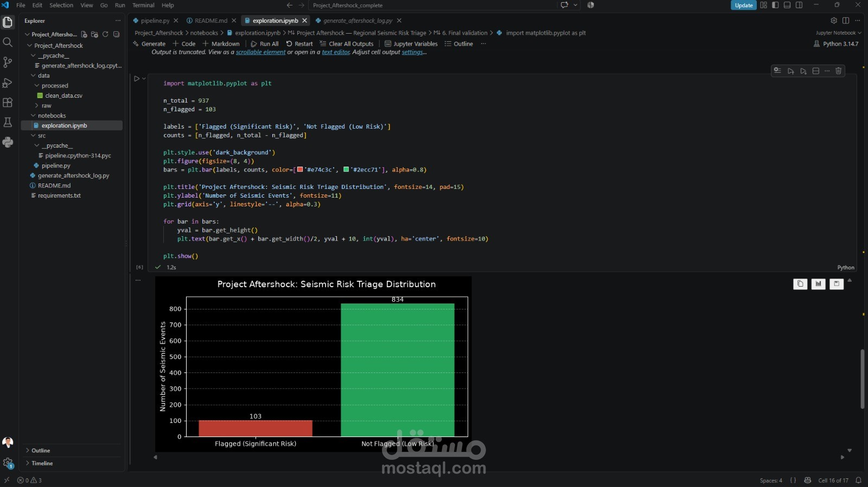The width and height of the screenshot is (868, 487).
Task: Click the Run All button
Action: (x=264, y=44)
